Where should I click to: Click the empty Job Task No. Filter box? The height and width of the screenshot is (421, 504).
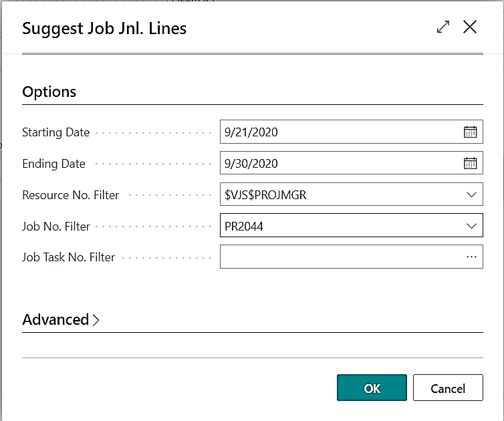(338, 257)
